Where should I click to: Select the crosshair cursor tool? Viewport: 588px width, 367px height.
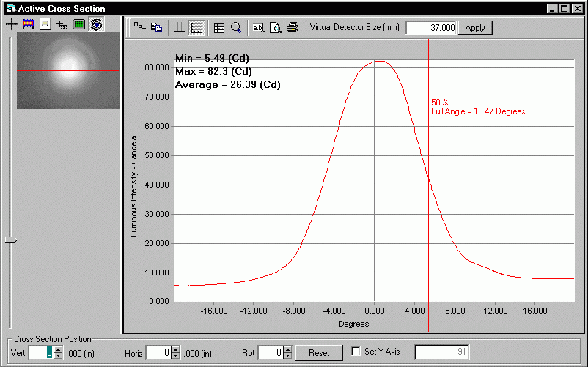point(12,24)
